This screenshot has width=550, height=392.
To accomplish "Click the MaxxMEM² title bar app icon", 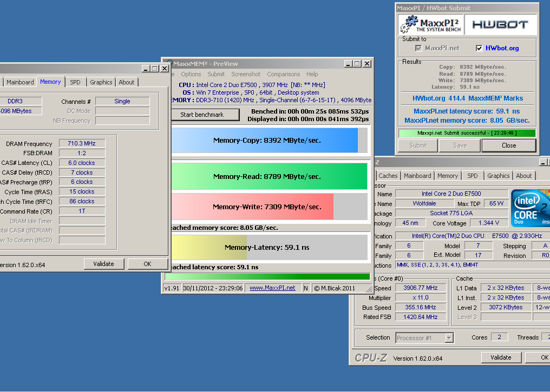I will (x=169, y=63).
